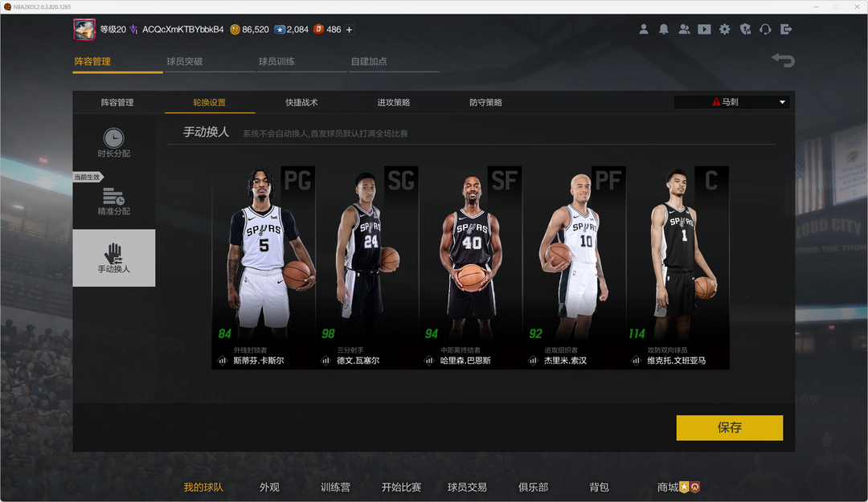The height and width of the screenshot is (502, 868).
Task: Select SG player card number 24
Action: click(367, 267)
